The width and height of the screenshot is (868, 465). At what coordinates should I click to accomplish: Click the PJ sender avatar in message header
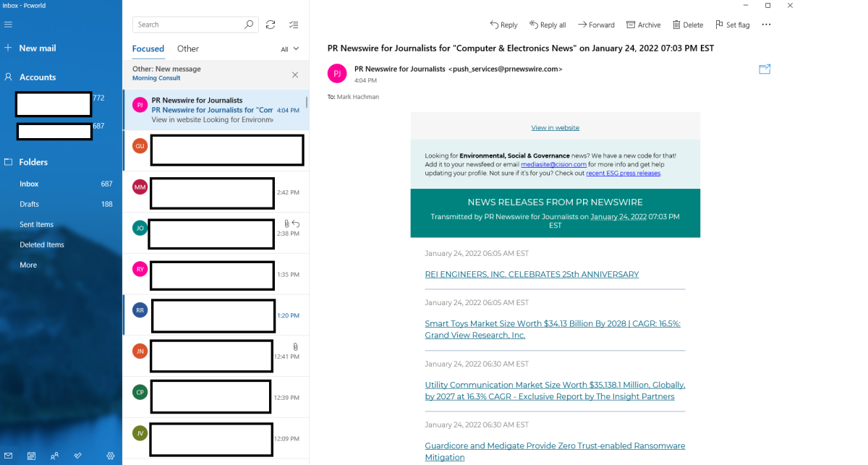coord(337,73)
